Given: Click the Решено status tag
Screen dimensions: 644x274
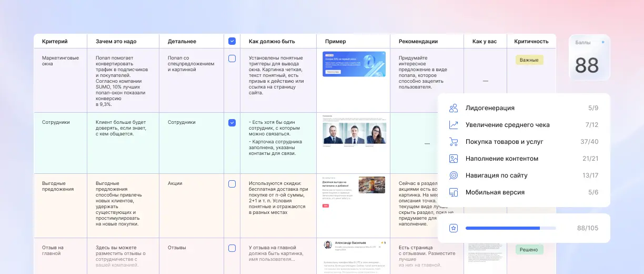Looking at the screenshot, I should coord(529,249).
